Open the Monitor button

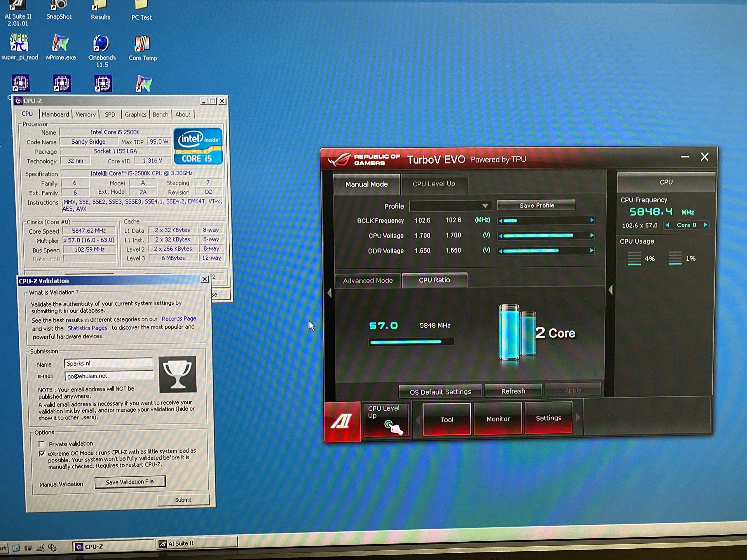[x=498, y=419]
